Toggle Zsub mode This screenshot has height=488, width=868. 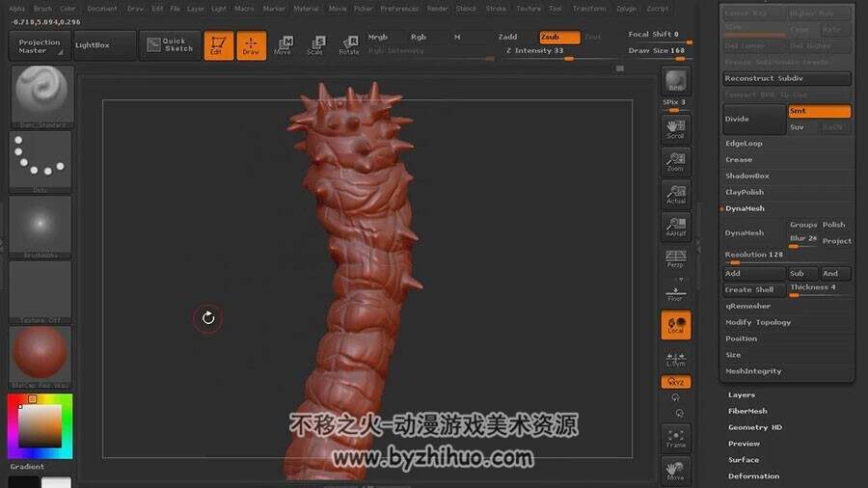(559, 37)
